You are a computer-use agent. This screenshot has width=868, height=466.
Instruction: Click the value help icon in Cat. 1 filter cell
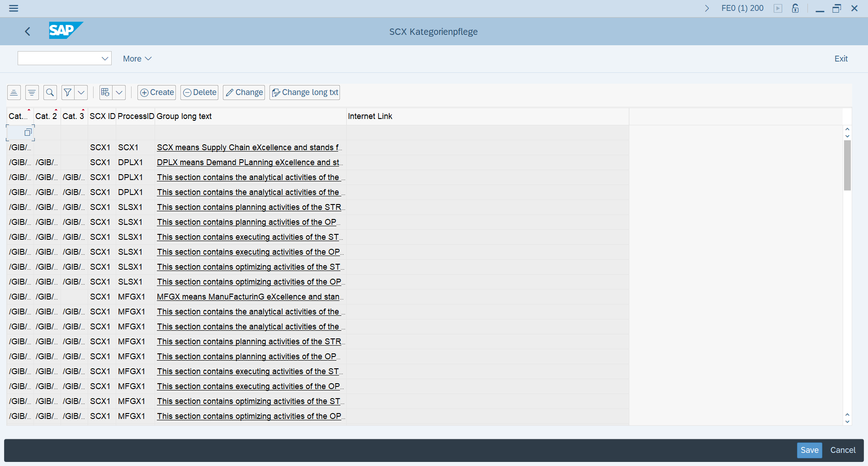point(28,132)
